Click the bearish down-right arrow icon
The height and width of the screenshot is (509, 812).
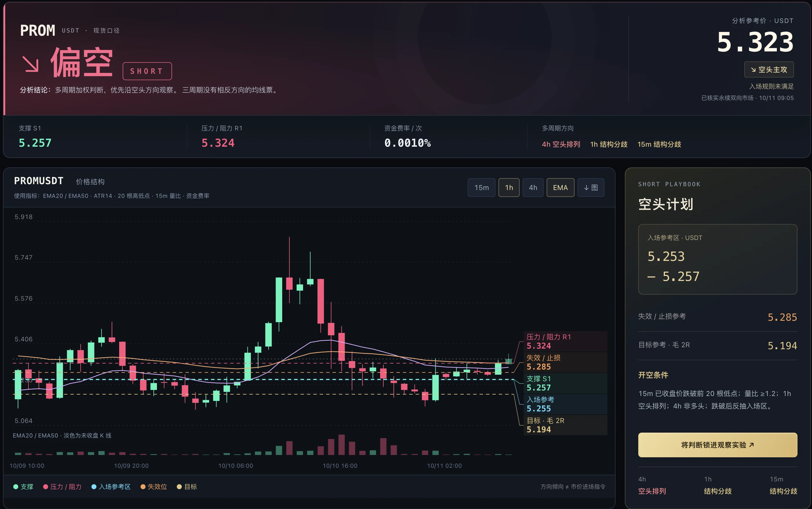pos(31,64)
